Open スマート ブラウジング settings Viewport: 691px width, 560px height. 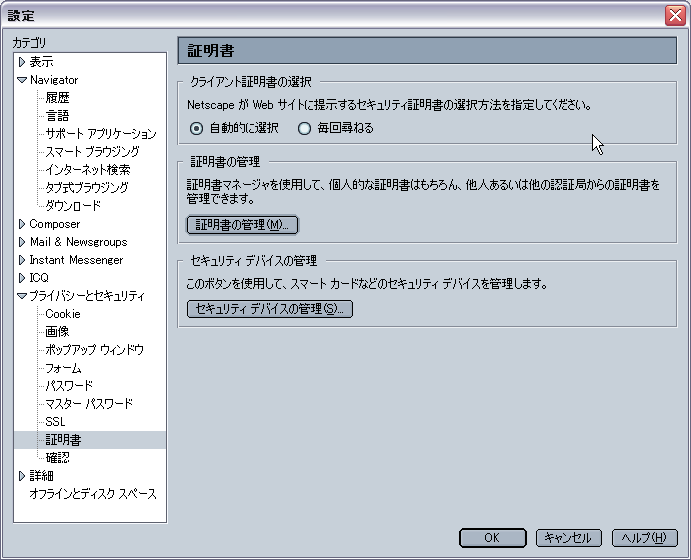click(x=93, y=152)
